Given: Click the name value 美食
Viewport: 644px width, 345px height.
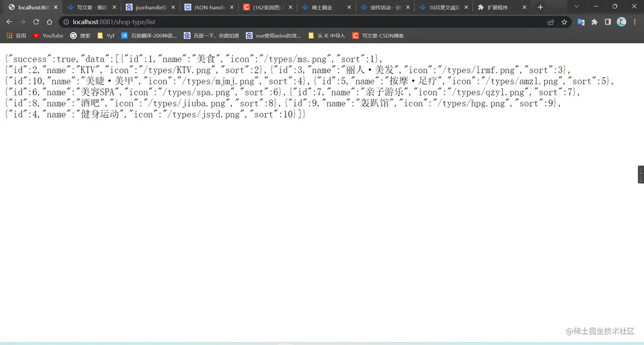Looking at the screenshot, I should click(x=205, y=59).
